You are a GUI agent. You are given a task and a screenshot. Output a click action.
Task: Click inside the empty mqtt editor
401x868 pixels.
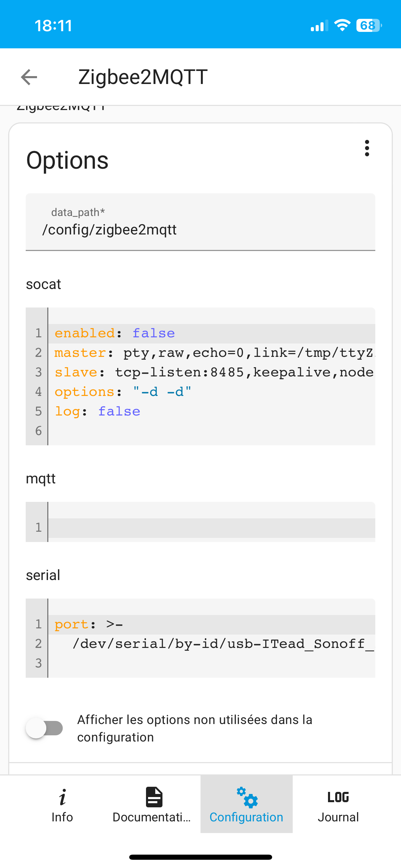tap(212, 528)
